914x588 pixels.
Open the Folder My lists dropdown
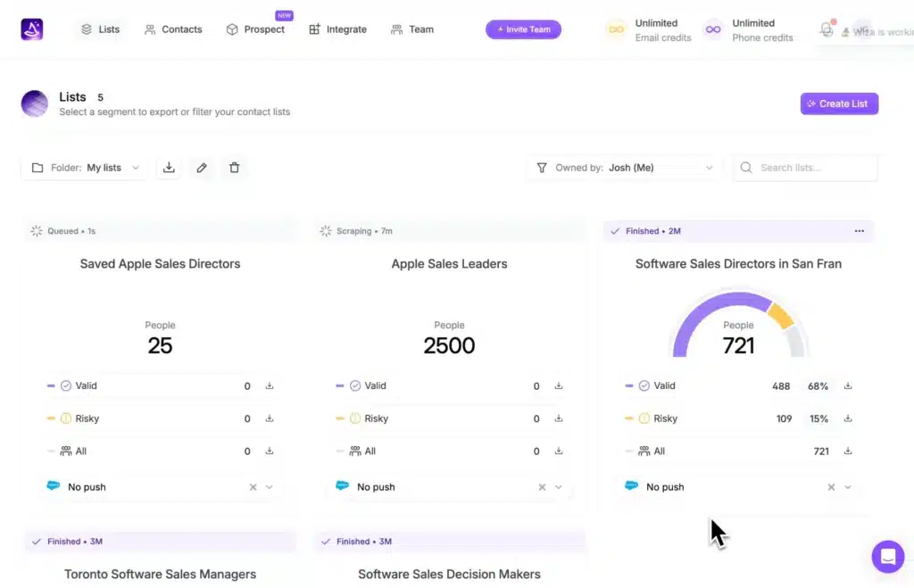pyautogui.click(x=85, y=168)
